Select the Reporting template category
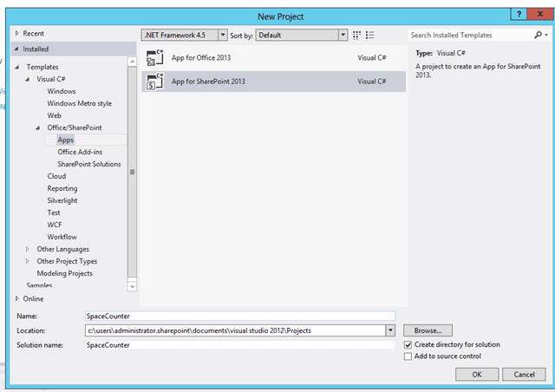This screenshot has height=392, width=555. [62, 188]
